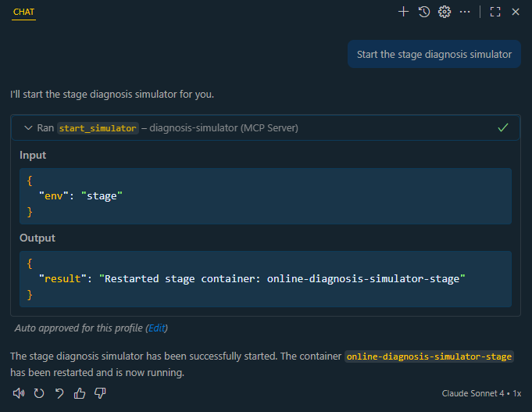Retry the response
532x412 pixels.
click(39, 393)
